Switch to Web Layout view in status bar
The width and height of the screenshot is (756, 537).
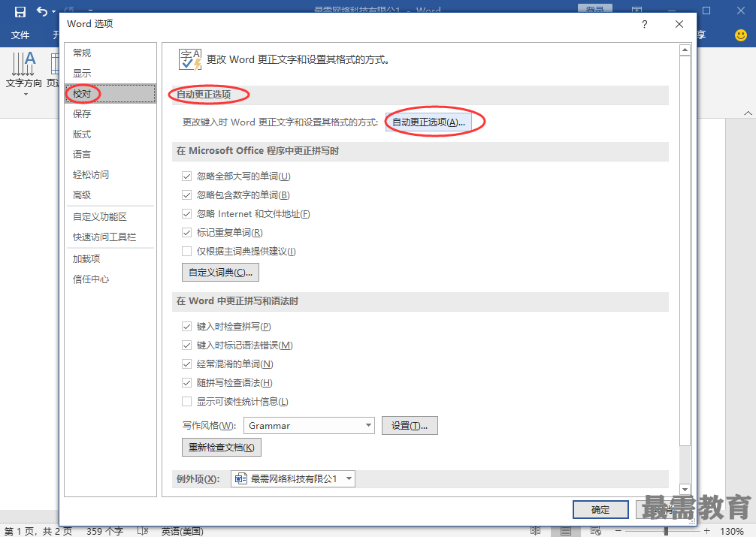[x=595, y=531]
